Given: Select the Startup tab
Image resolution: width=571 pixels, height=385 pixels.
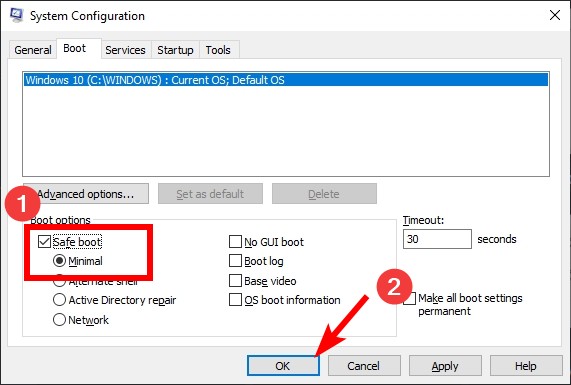Looking at the screenshot, I should 175,50.
